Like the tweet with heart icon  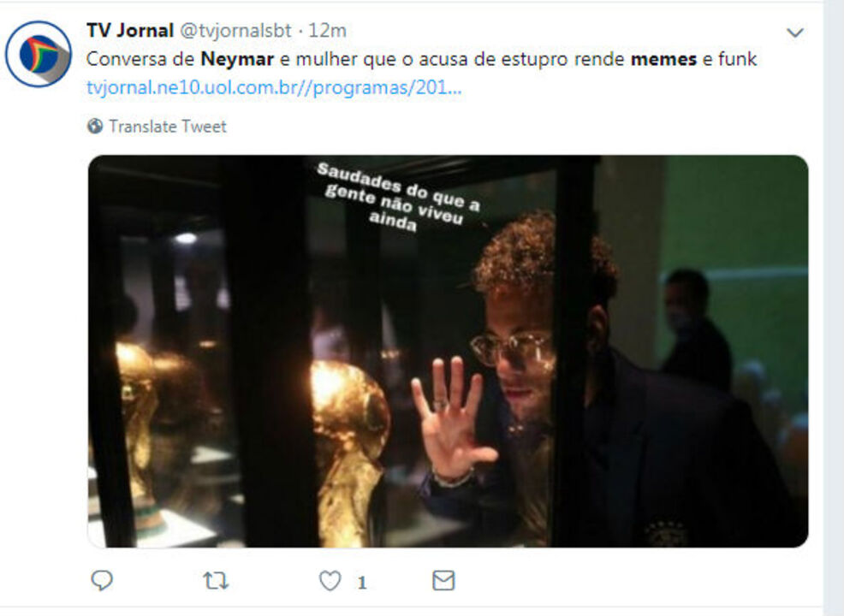pyautogui.click(x=330, y=581)
